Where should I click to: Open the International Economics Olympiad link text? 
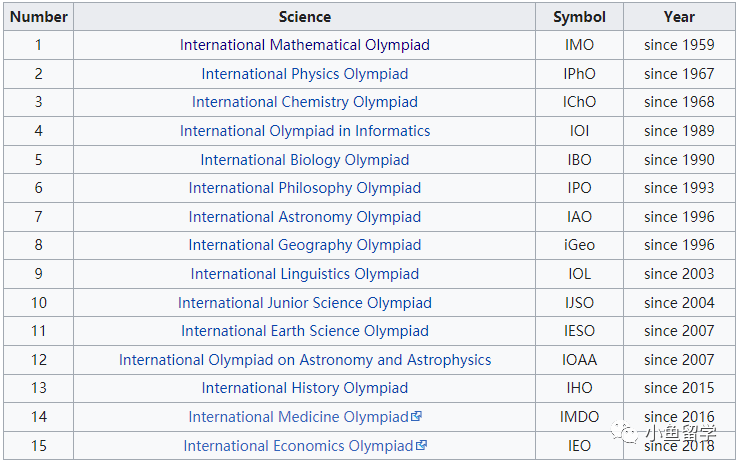coord(298,446)
